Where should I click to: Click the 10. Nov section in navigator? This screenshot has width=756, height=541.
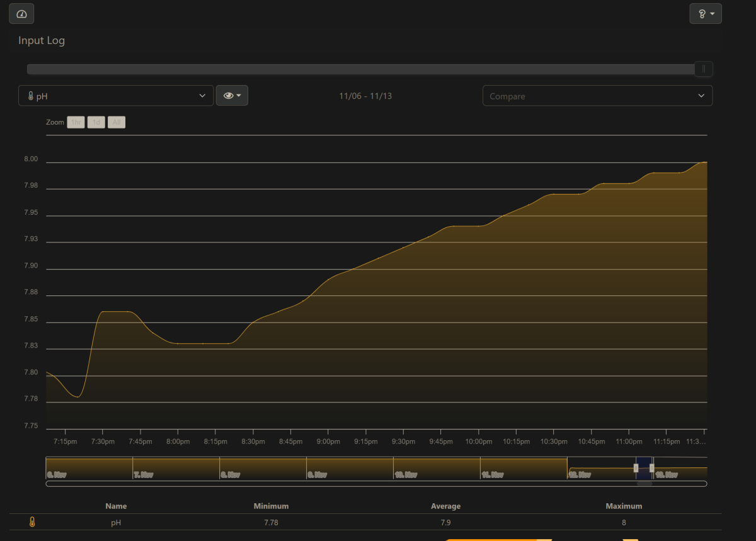(x=406, y=474)
